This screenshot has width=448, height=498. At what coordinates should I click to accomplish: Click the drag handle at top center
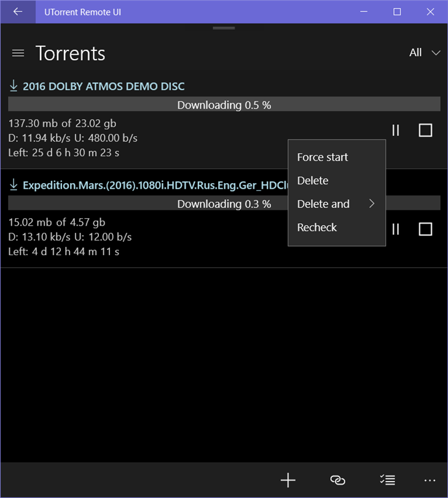pos(224,28)
